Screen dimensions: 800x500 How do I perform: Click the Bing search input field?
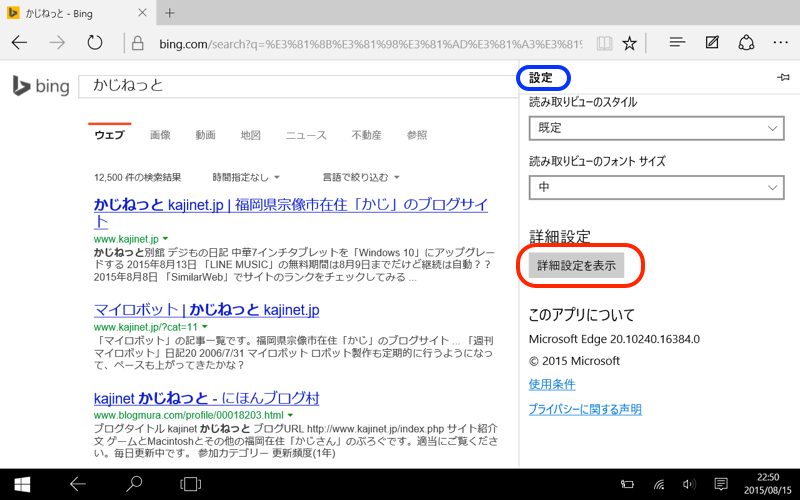pyautogui.click(x=290, y=86)
